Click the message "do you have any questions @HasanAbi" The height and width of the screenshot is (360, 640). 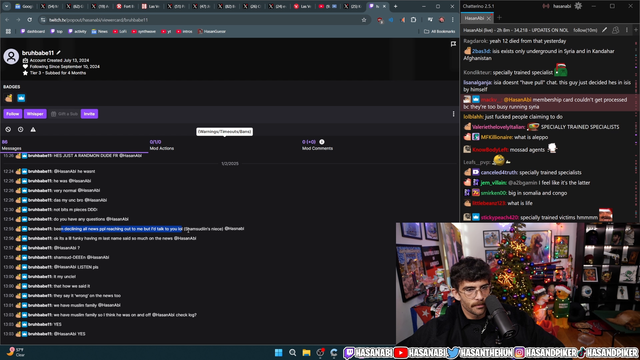[x=91, y=219]
